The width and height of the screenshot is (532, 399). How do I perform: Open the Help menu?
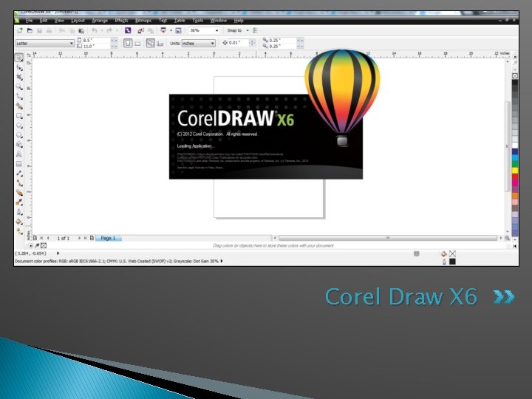pos(239,21)
